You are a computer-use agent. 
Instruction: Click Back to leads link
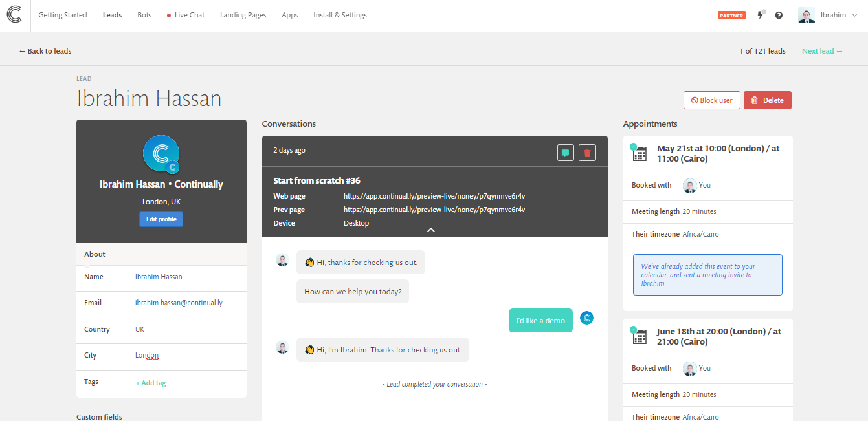click(x=45, y=51)
